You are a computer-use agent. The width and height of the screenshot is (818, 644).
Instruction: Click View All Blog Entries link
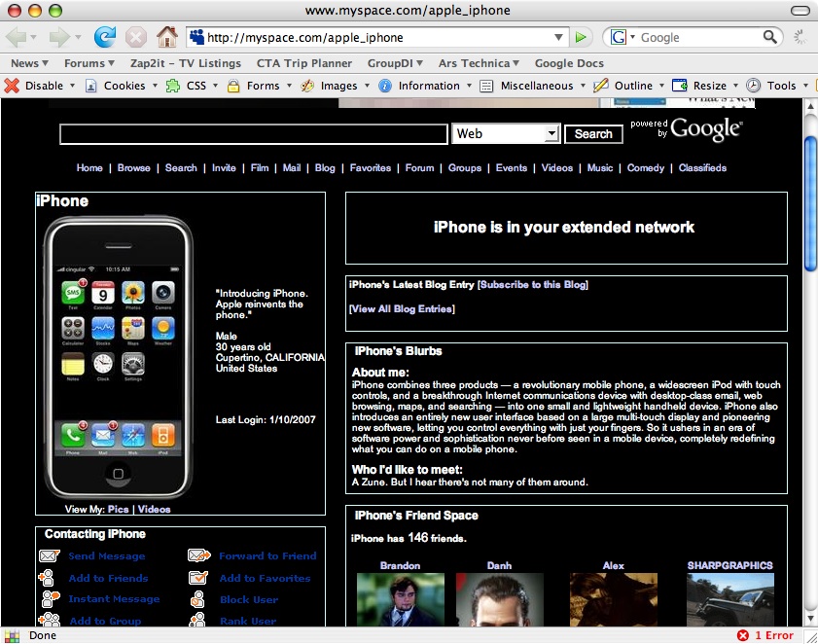click(402, 309)
